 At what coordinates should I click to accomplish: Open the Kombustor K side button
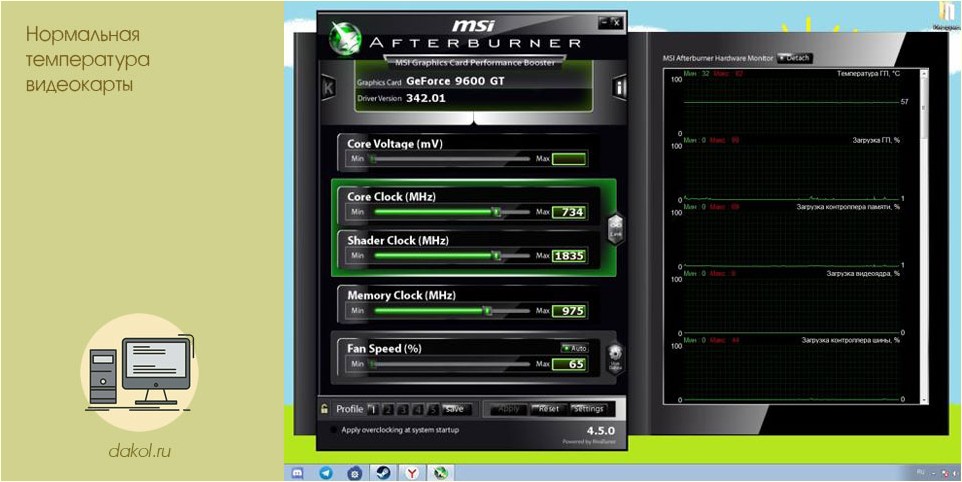[328, 88]
